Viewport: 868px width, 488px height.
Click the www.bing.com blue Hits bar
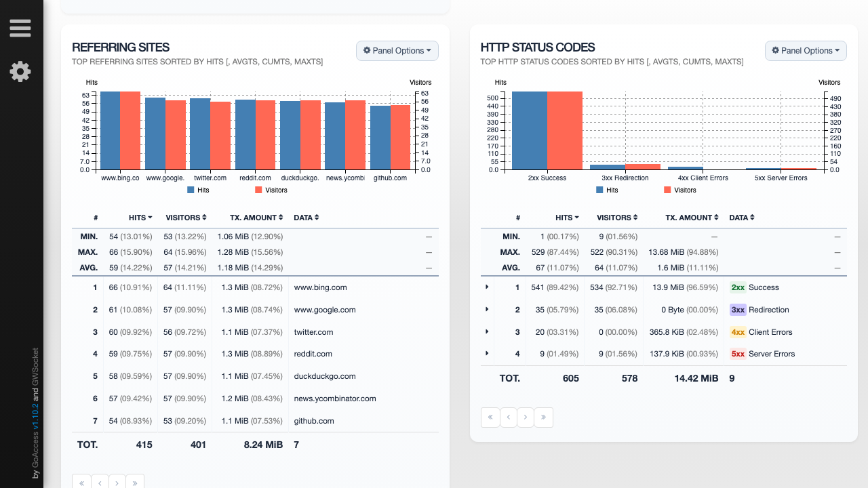(x=110, y=130)
